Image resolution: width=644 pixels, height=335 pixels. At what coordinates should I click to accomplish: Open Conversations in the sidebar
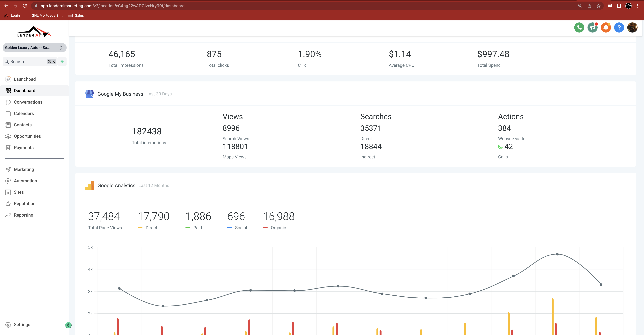click(x=34, y=102)
